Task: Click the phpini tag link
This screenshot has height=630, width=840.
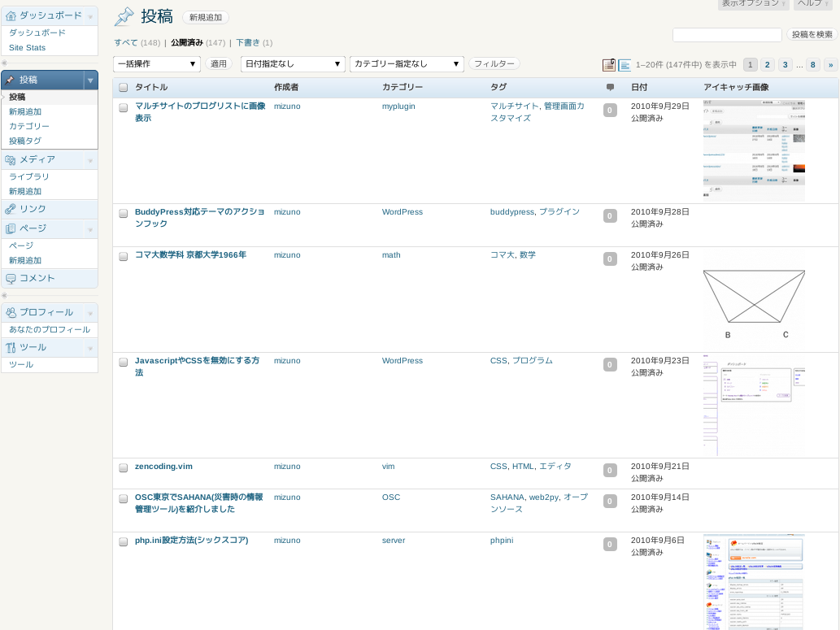Action: [x=502, y=541]
